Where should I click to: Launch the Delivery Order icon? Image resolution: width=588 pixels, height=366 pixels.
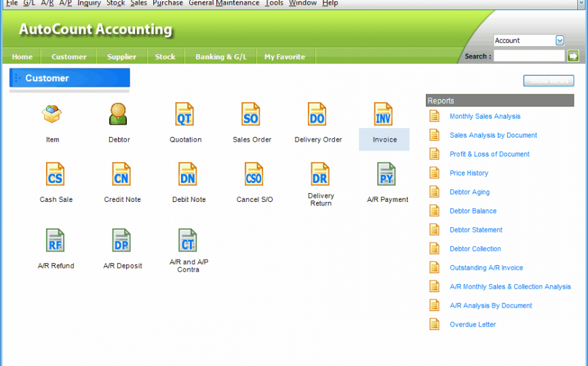coord(317,115)
